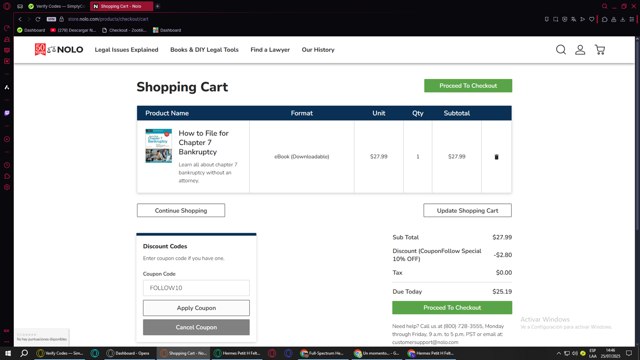This screenshot has width=640, height=360.
Task: Open Full-Spectrum Chrome taskbar window
Action: click(322, 353)
